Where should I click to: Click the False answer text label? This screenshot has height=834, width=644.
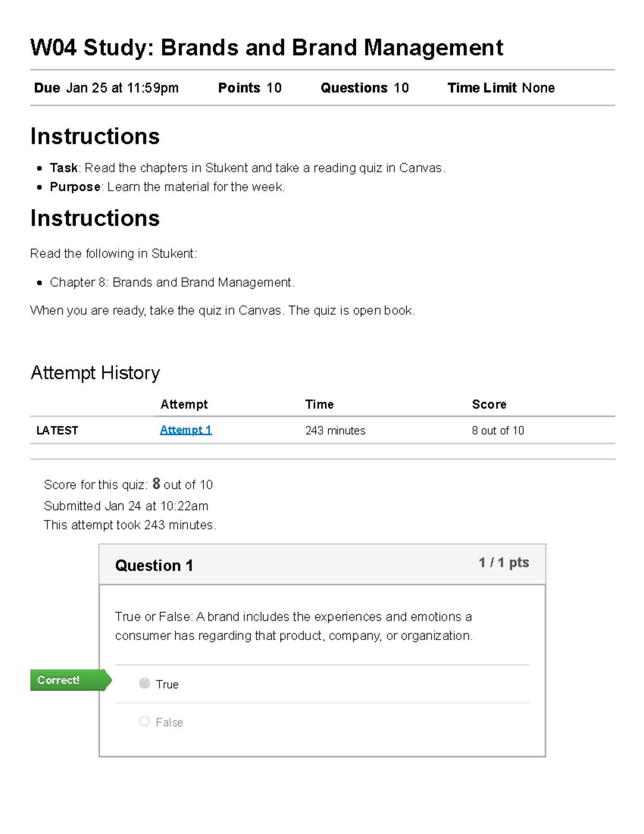[169, 722]
